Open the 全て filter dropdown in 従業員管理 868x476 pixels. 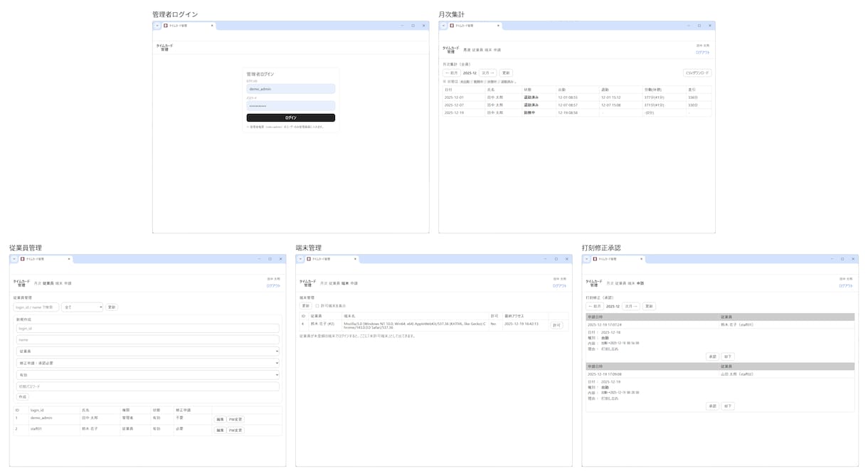coord(82,307)
